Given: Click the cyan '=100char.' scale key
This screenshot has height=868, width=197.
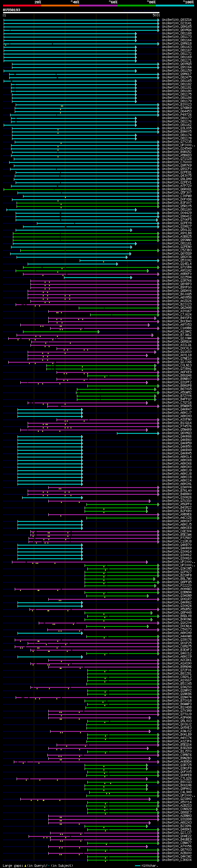Looking at the screenshot, I should 146,865.
